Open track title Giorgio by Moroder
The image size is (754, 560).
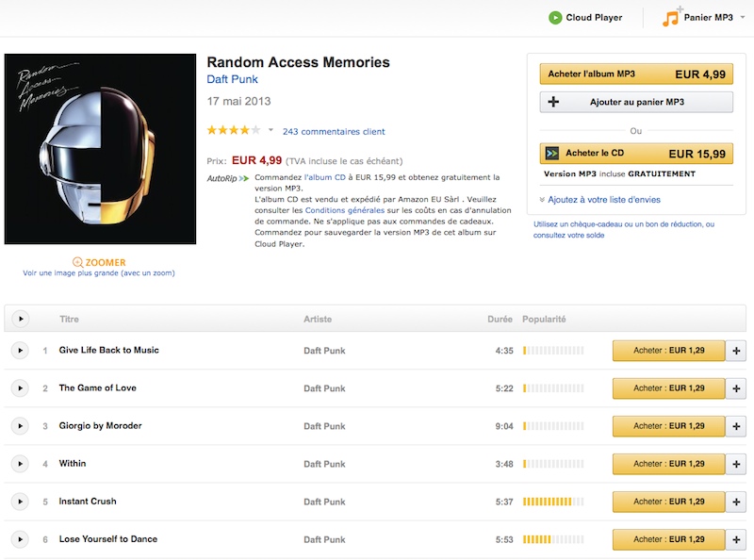(100, 426)
